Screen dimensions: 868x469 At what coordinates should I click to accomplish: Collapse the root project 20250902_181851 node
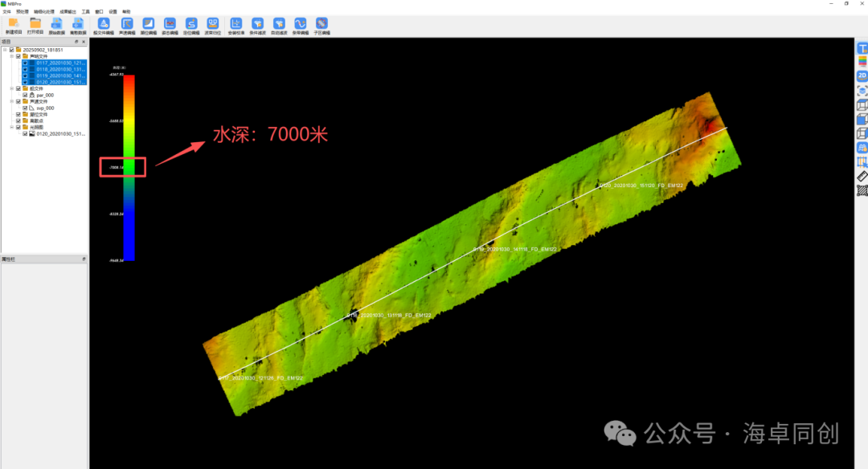click(x=5, y=50)
